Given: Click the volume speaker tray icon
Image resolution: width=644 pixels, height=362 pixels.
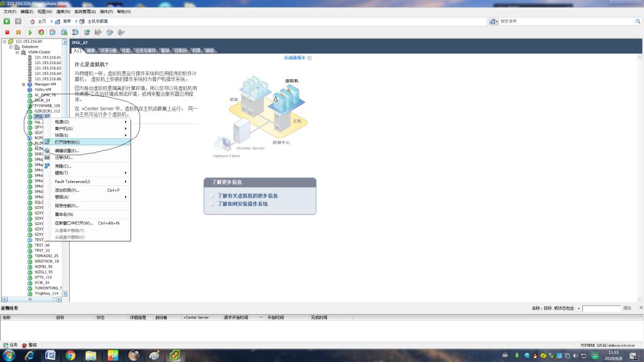Looking at the screenshot, I should click(575, 356).
